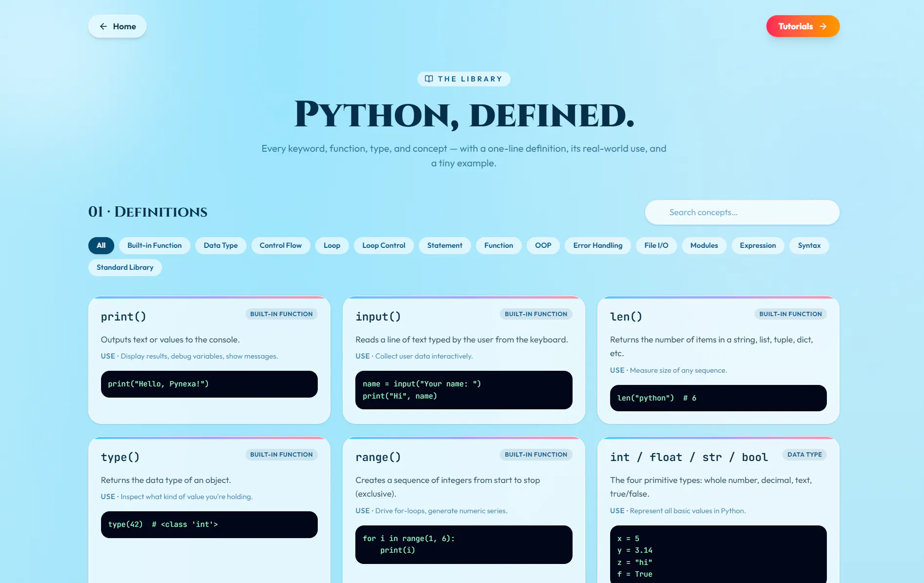The width and height of the screenshot is (924, 583).
Task: Click the Built-in Function badge on print() card
Action: point(282,314)
